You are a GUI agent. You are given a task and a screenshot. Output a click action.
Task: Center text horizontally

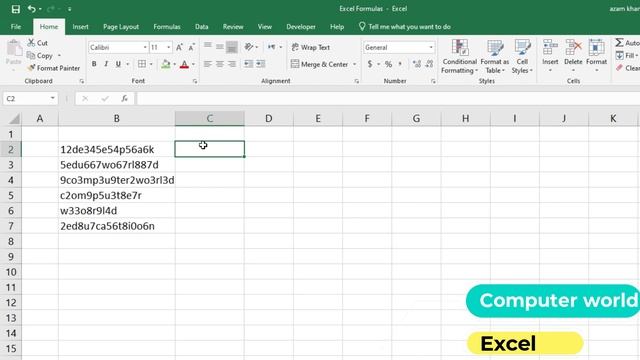(220, 64)
